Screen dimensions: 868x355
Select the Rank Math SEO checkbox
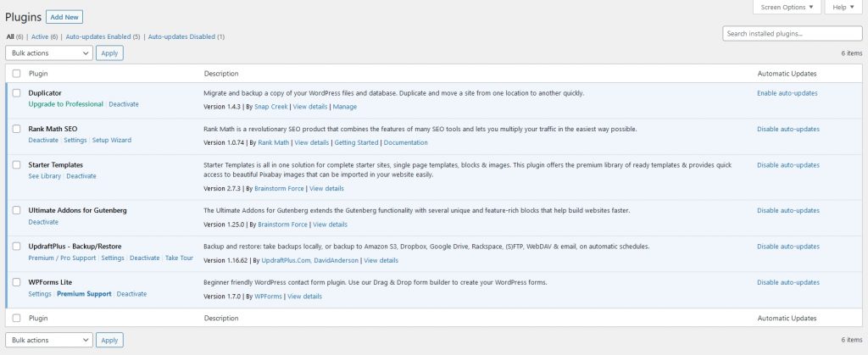(x=17, y=129)
